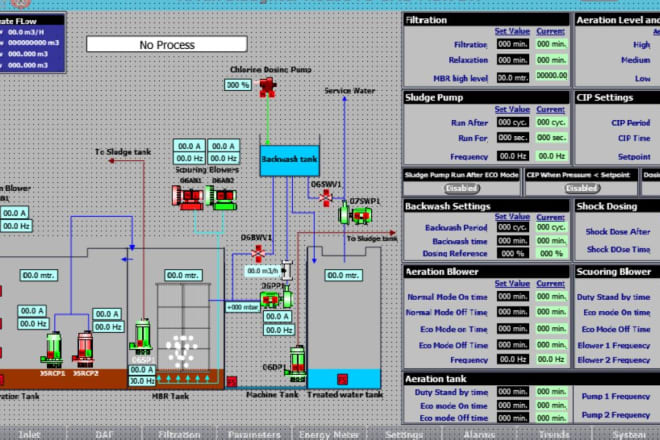The width and height of the screenshot is (660, 440).
Task: Click the To Sludge tank label above MBR Tank
Action: [x=123, y=152]
